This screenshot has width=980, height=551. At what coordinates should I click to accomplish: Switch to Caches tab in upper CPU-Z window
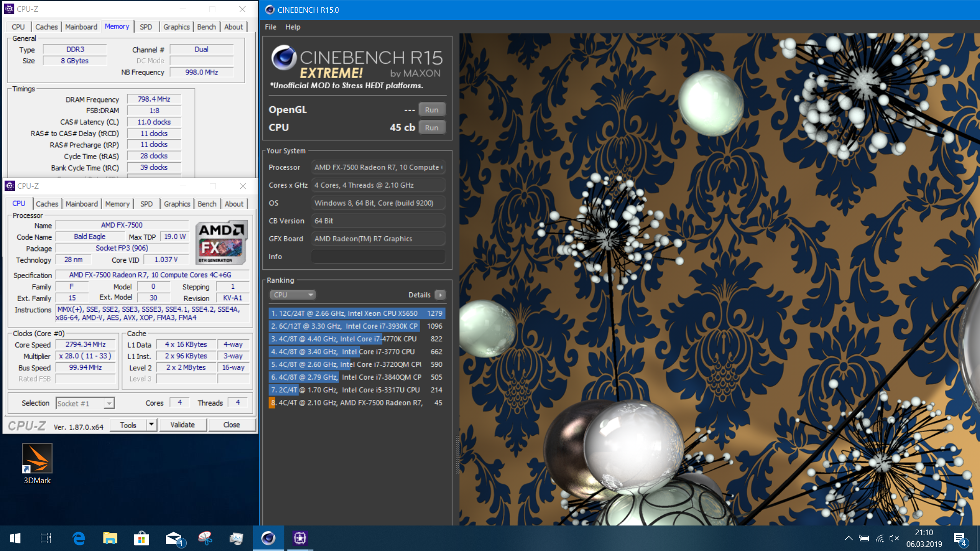(x=46, y=27)
